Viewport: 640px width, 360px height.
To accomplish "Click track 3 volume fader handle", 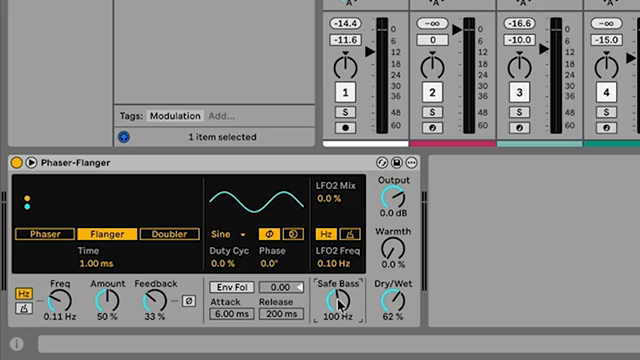I will pos(544,49).
